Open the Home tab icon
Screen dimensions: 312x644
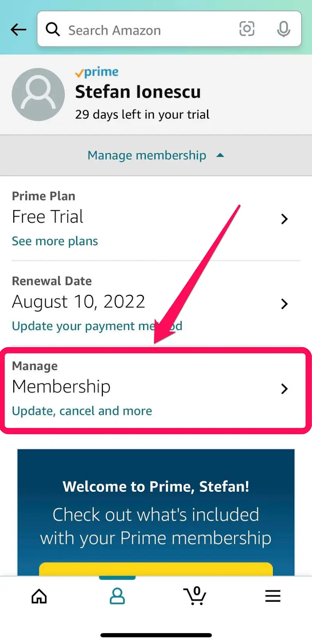pyautogui.click(x=39, y=596)
